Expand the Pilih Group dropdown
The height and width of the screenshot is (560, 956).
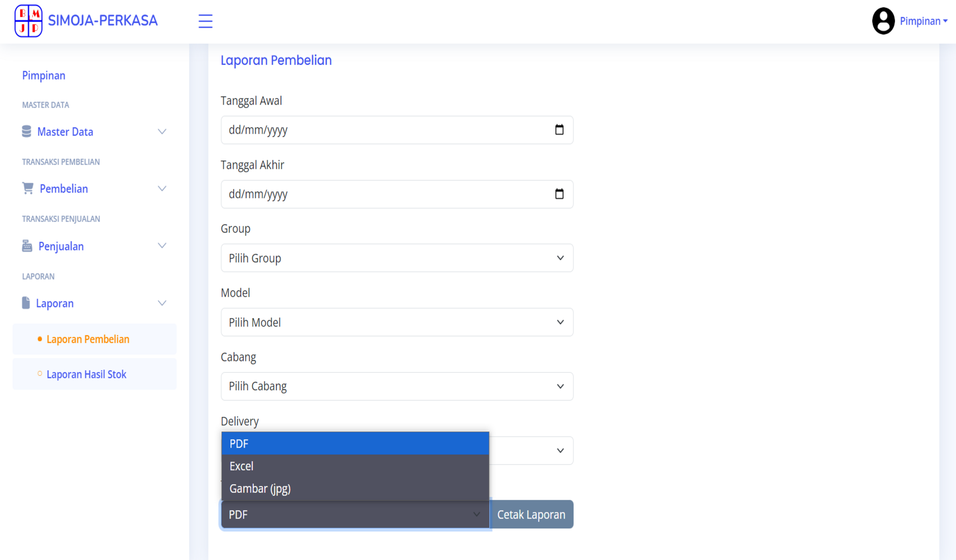coord(397,258)
